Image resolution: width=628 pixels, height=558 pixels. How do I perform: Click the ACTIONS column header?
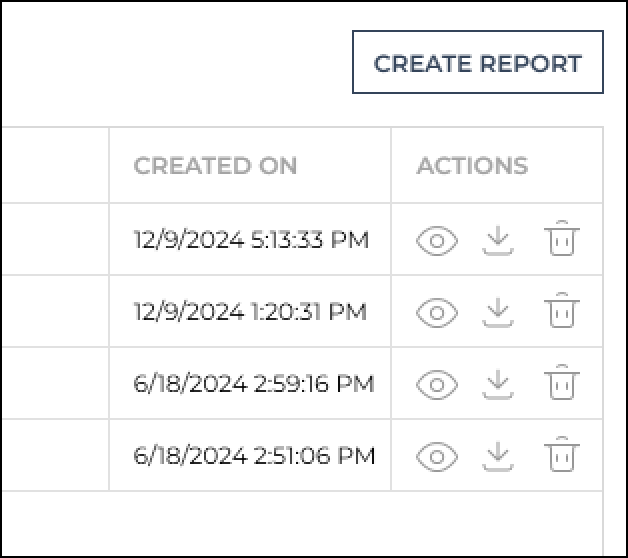pos(473,165)
